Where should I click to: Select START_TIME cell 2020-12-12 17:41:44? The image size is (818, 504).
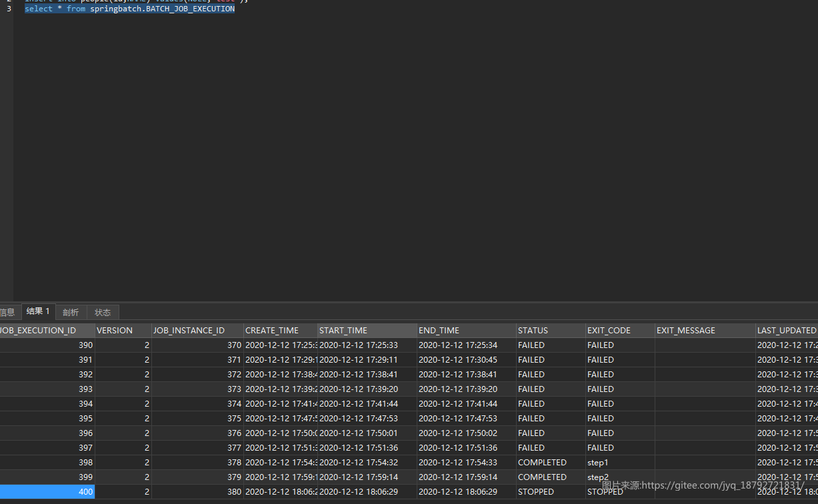pyautogui.click(x=367, y=404)
